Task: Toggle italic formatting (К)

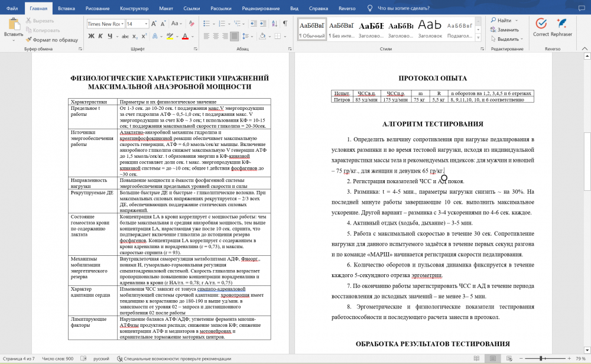Action: click(101, 36)
